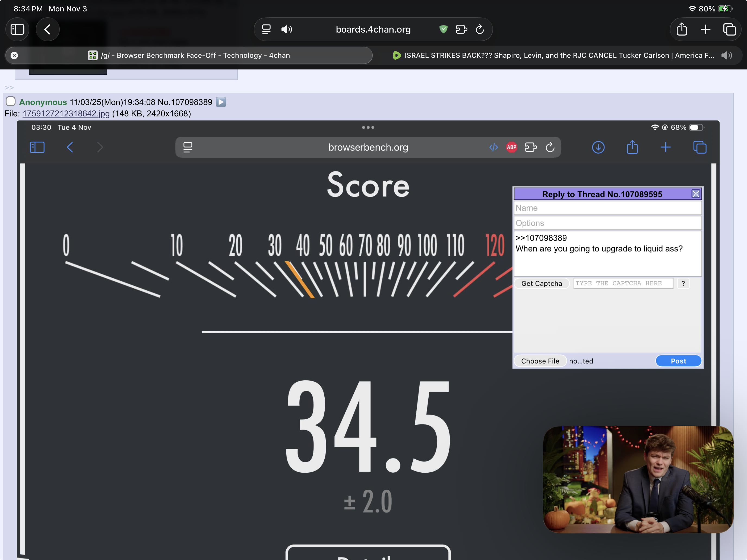
Task: Open the Share sheet icon
Action: coord(682,29)
